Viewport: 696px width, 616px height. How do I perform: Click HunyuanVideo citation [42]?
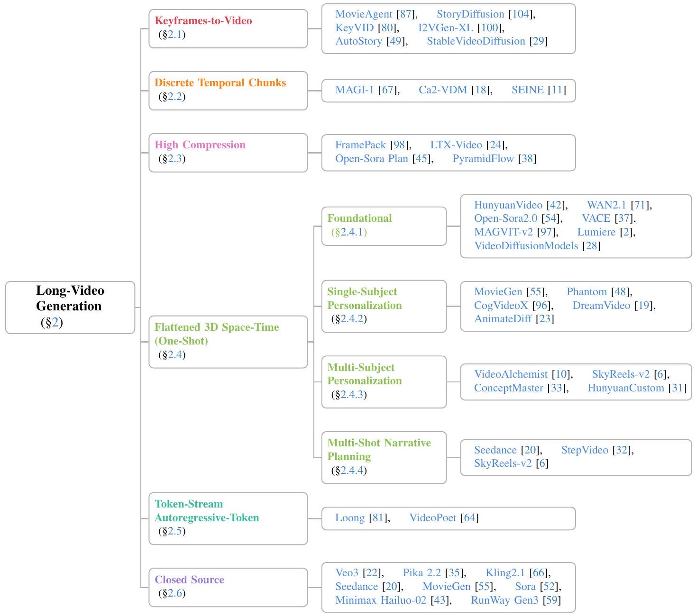pyautogui.click(x=556, y=205)
